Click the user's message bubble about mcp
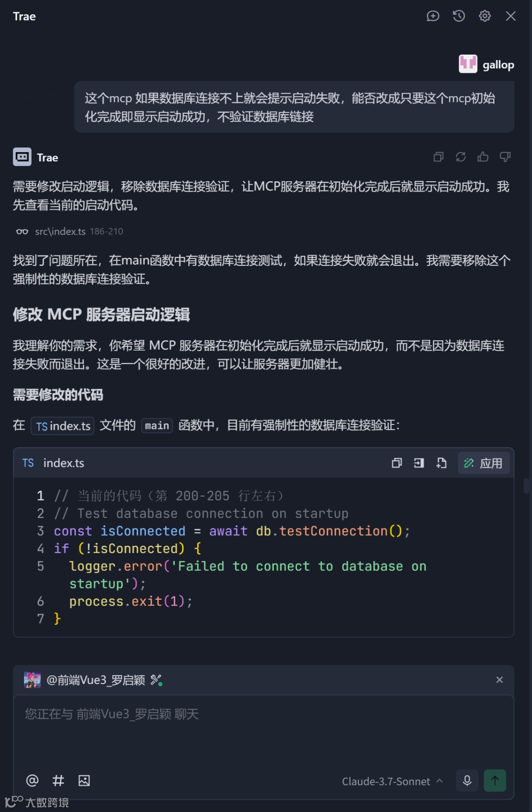This screenshot has height=812, width=532. coord(294,107)
